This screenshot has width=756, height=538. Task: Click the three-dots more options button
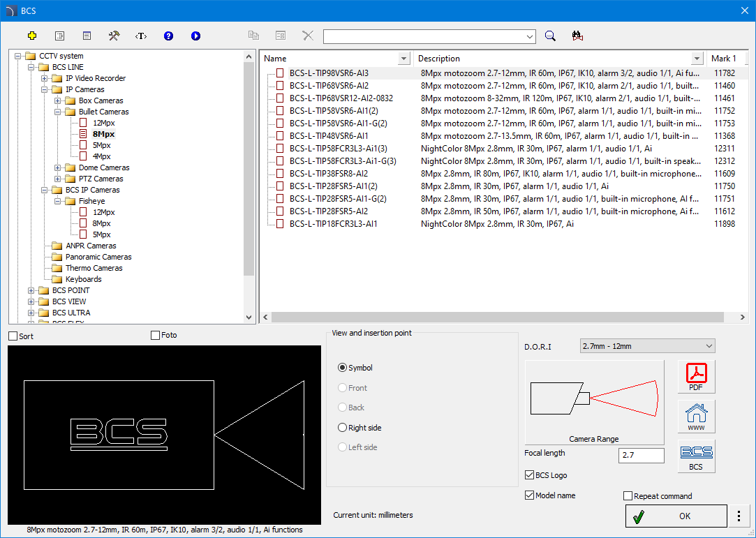coord(739,516)
